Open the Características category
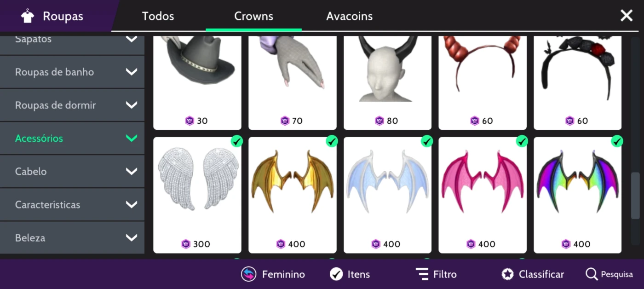644x289 pixels. 72,204
